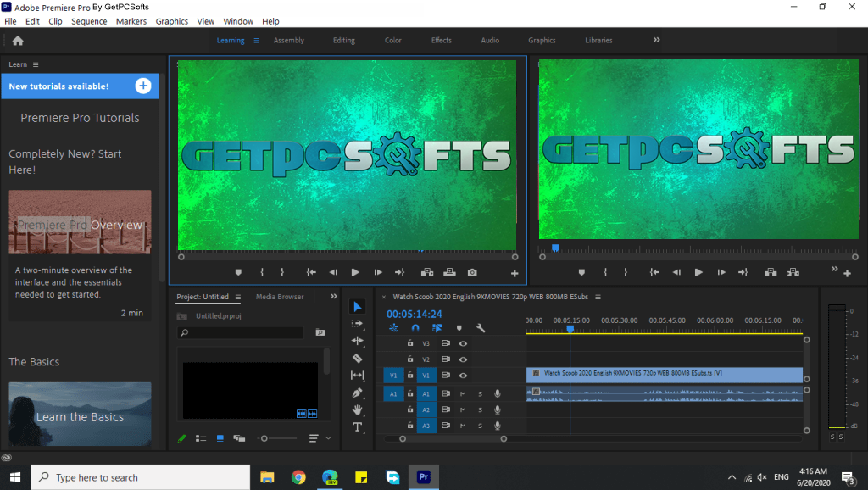868x490 pixels.
Task: Click Export Frame camera icon in Source monitor
Action: coord(471,272)
